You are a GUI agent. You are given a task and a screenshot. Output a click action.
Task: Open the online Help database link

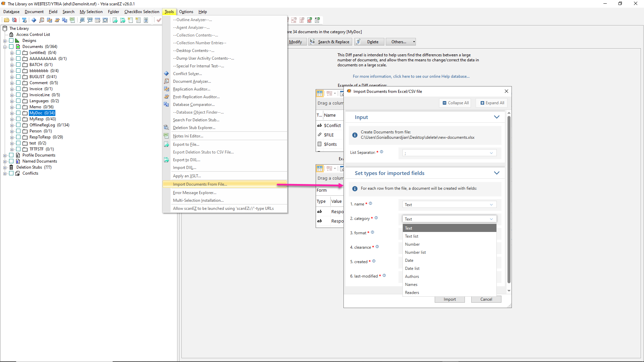[x=411, y=76]
